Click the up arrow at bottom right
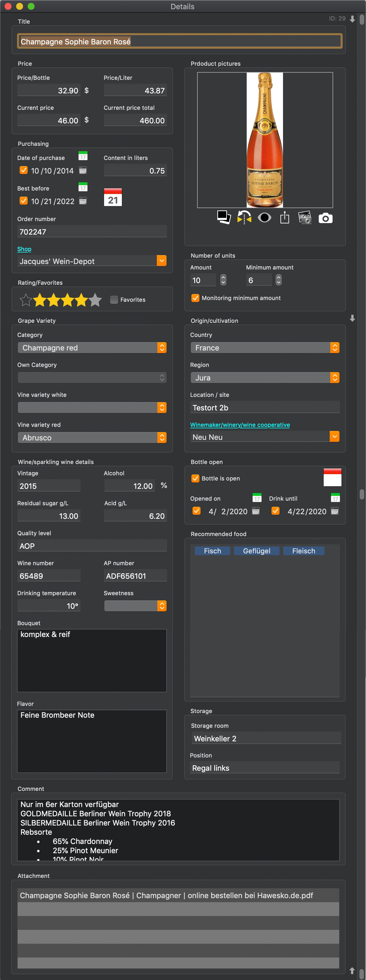The width and height of the screenshot is (366, 980). [x=352, y=970]
